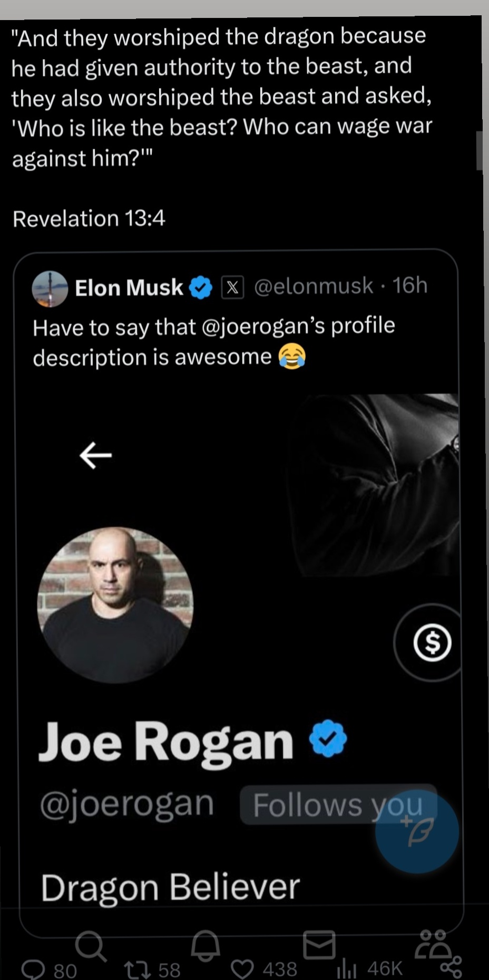This screenshot has height=980, width=489.
Task: Open Elon Musk's profile avatar
Action: [50, 289]
